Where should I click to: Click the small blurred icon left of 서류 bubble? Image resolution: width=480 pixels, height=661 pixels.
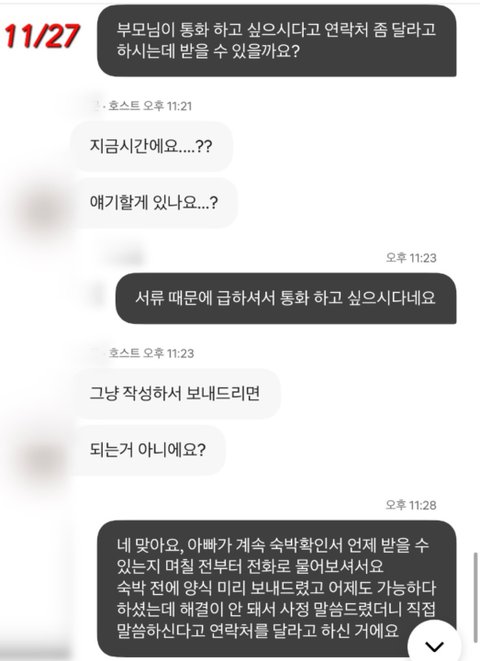pos(98,295)
